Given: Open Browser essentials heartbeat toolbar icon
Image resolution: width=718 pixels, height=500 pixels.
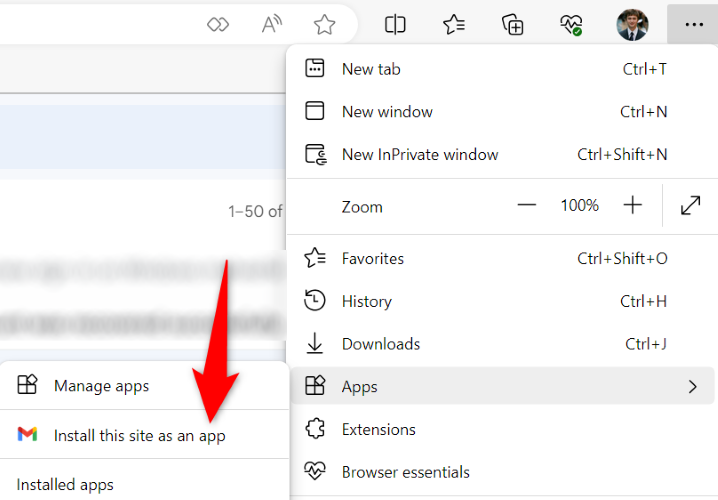Looking at the screenshot, I should tap(571, 25).
